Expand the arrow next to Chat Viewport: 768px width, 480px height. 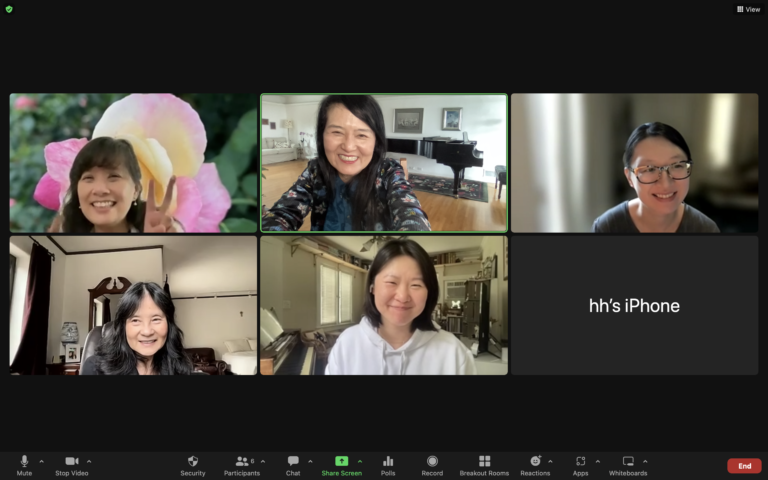[310, 461]
